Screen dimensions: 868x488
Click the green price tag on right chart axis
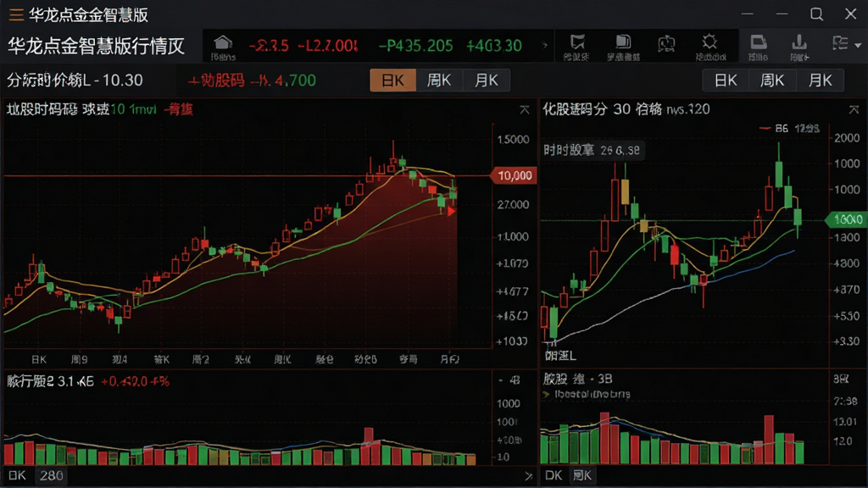tap(845, 219)
